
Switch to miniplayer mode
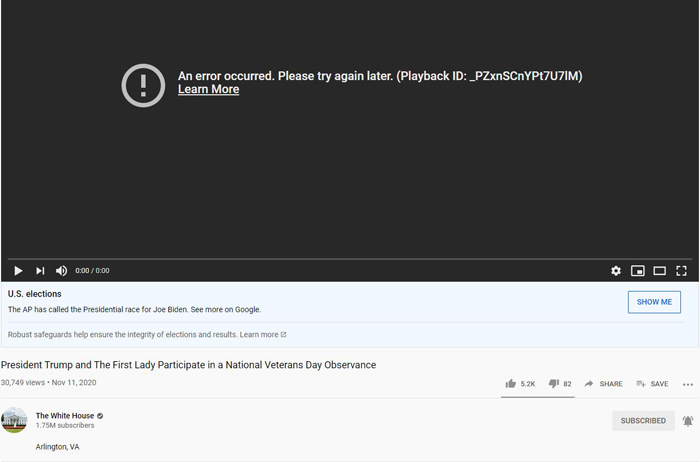(638, 271)
